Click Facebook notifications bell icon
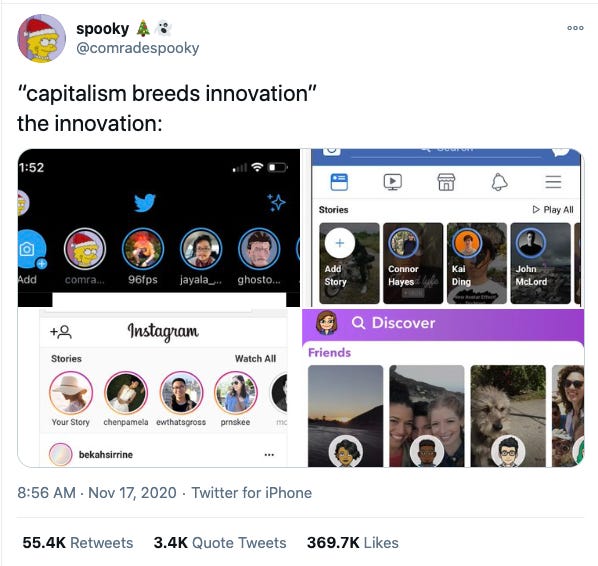 click(499, 182)
